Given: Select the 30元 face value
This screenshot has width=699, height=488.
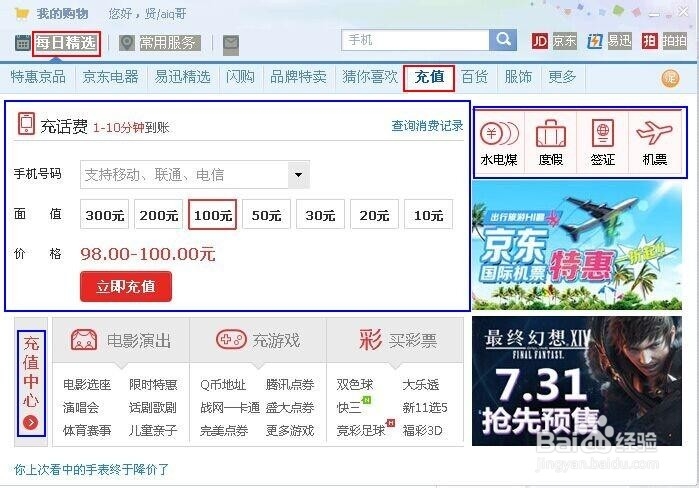Looking at the screenshot, I should [320, 215].
